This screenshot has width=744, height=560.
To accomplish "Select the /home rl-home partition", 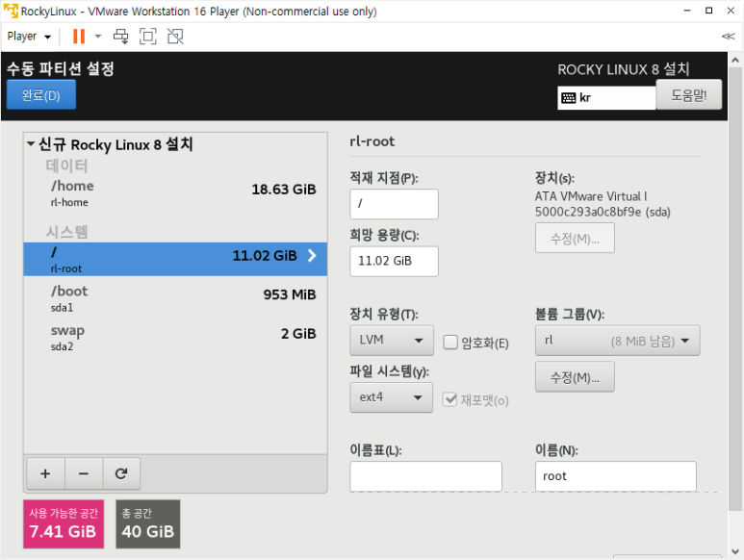I will click(x=175, y=193).
